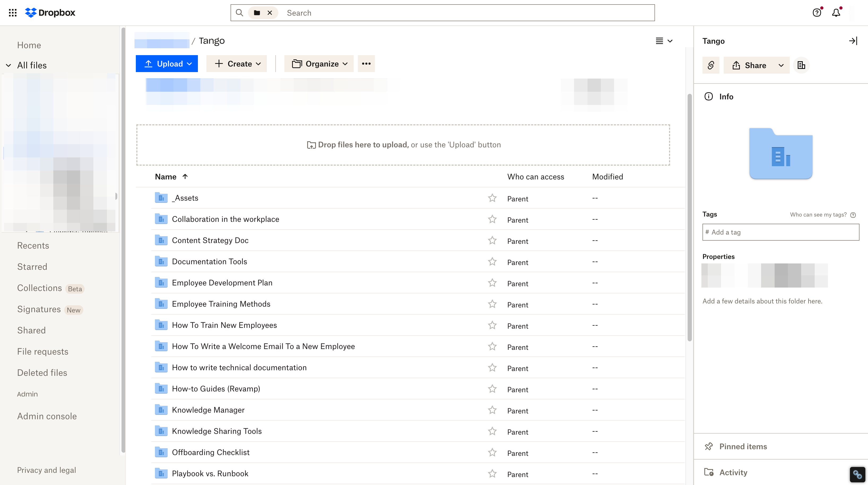Open the apps grid launcher icon
Viewport: 868px width, 485px height.
click(x=12, y=13)
